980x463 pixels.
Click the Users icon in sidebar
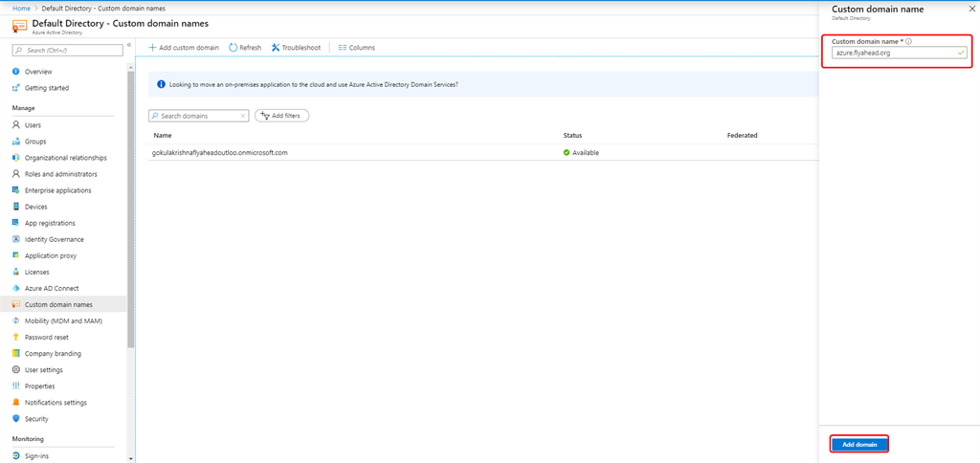(16, 125)
